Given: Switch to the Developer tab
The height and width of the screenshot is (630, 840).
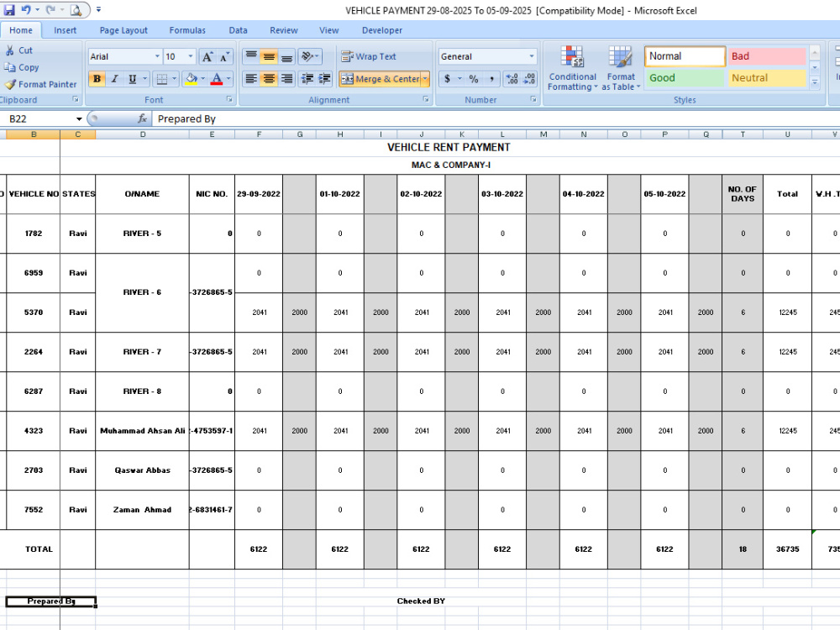Looking at the screenshot, I should click(381, 30).
